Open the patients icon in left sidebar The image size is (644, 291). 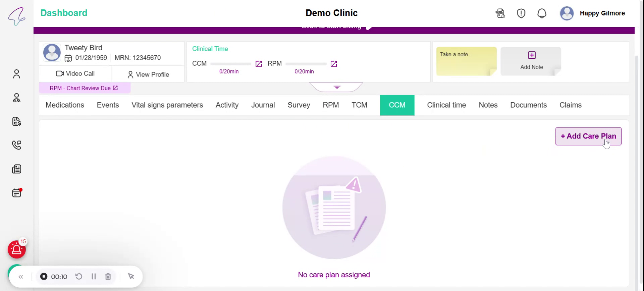pos(16,74)
